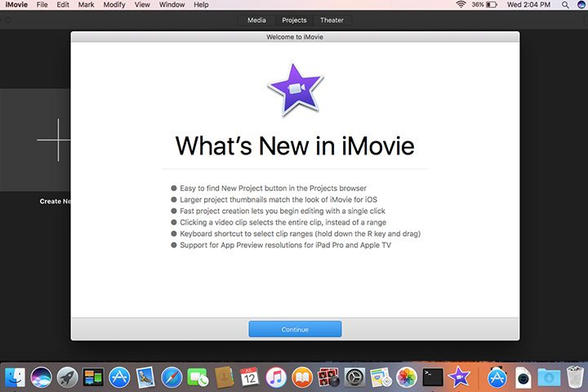Click 'Easy to find New Project button' line
Screen dimensions: 588x392
coord(273,188)
